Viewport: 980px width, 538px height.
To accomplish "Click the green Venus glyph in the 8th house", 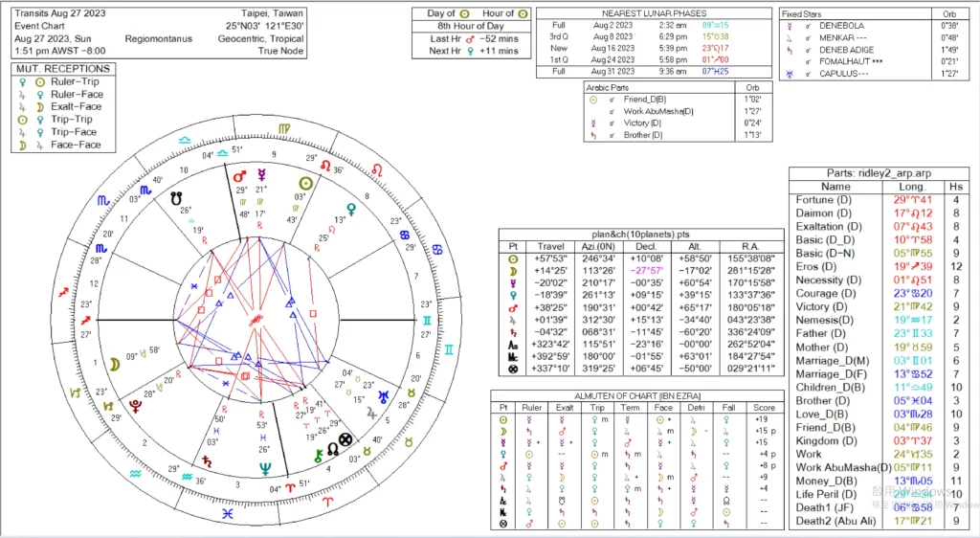I will click(x=351, y=207).
